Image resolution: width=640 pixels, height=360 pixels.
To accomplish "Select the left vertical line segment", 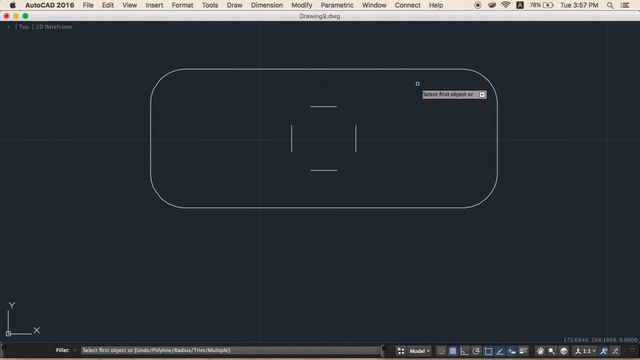I will click(291, 138).
